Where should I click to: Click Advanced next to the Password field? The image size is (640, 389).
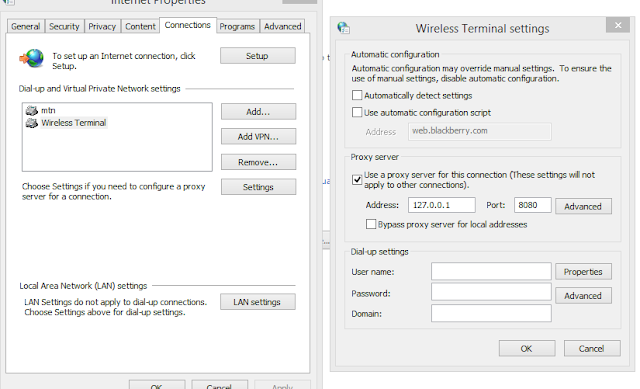583,296
